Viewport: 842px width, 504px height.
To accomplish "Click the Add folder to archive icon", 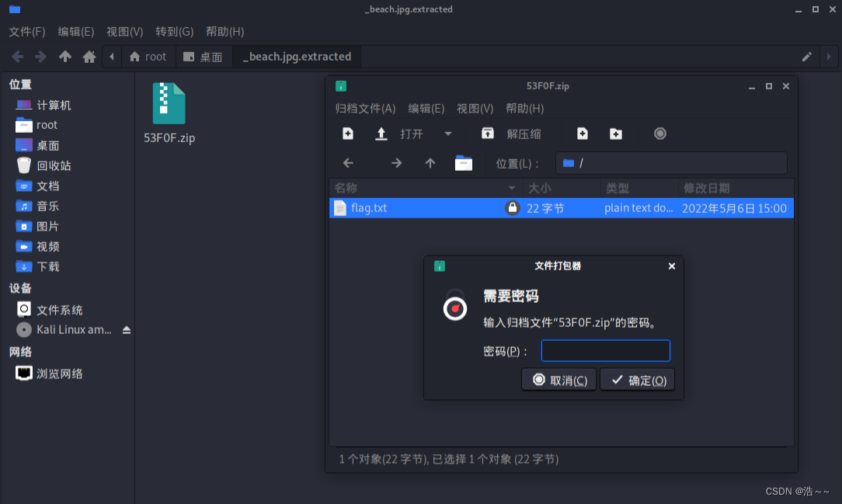I will coord(615,134).
